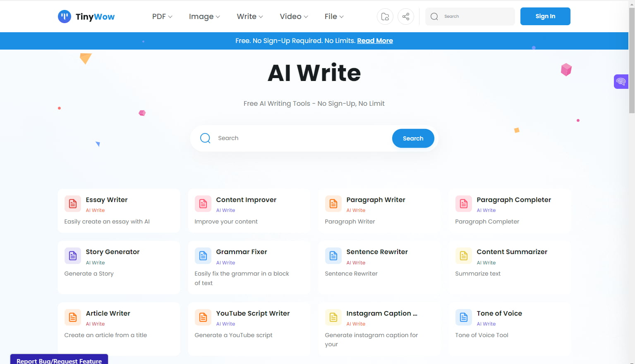Screen dimensions: 635x364
Task: Click the Story Generator document icon
Action: pyautogui.click(x=73, y=256)
